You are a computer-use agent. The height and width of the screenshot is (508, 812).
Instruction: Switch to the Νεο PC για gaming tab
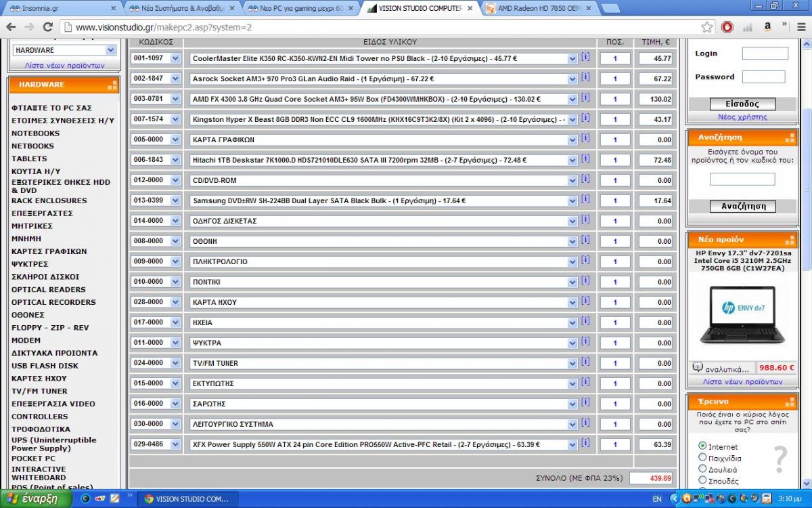coord(301,9)
